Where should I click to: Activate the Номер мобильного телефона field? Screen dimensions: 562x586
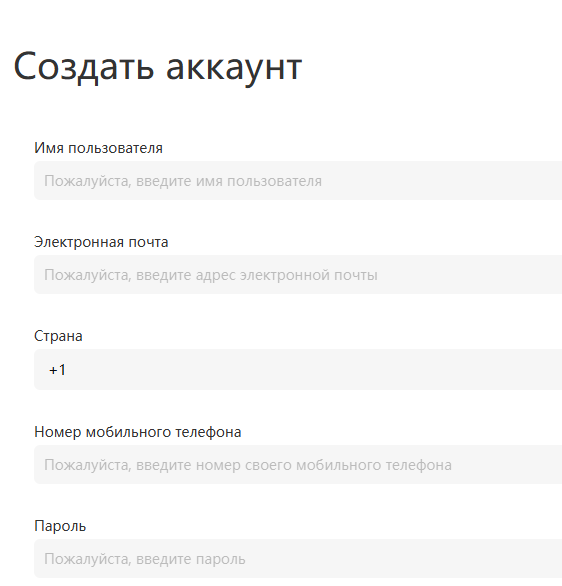coord(298,465)
